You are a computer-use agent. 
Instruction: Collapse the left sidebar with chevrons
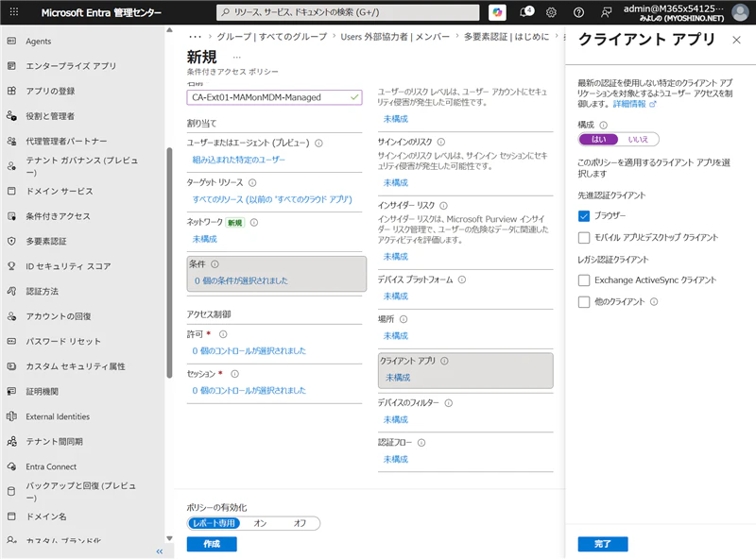(160, 551)
